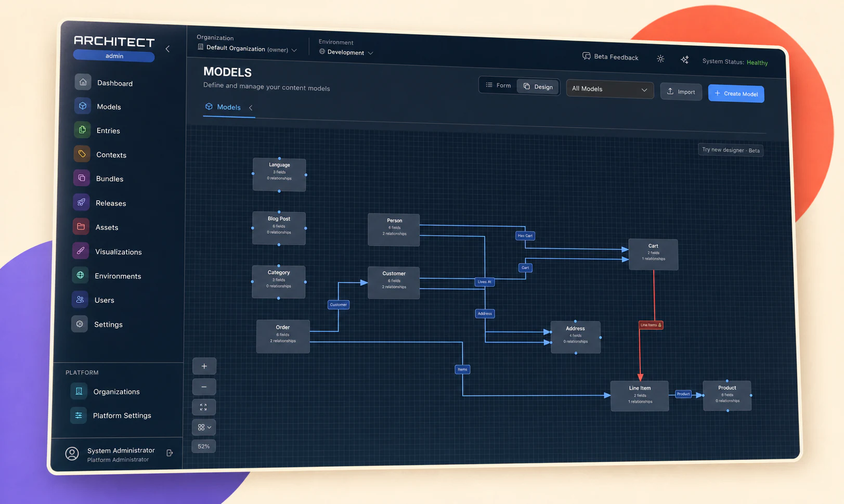
Task: Click the Models cube icon in sidebar
Action: 83,106
